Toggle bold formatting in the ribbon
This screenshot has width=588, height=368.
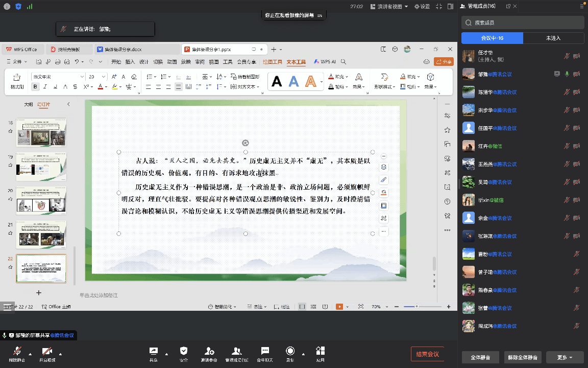pos(35,87)
